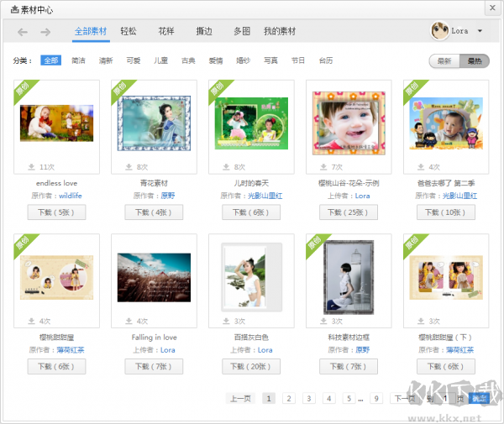This screenshot has height=424, width=504.
Task: Download 爸爸去哪了 (10张)
Action: [x=446, y=212]
